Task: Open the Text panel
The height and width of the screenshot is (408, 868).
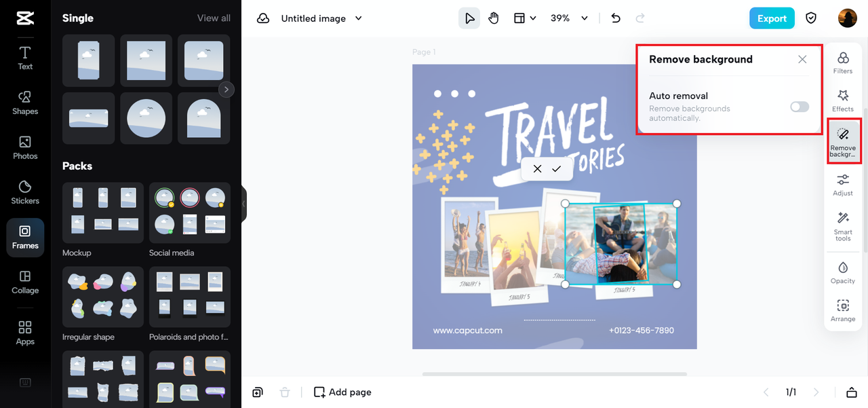Action: (x=25, y=58)
